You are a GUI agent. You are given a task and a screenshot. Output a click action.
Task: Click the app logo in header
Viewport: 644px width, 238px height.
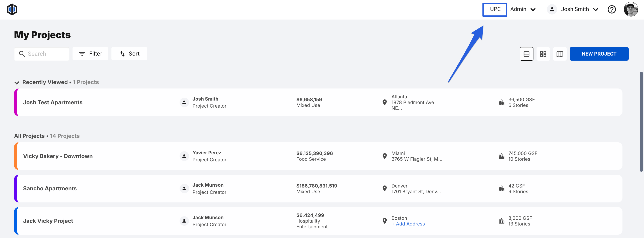12,9
